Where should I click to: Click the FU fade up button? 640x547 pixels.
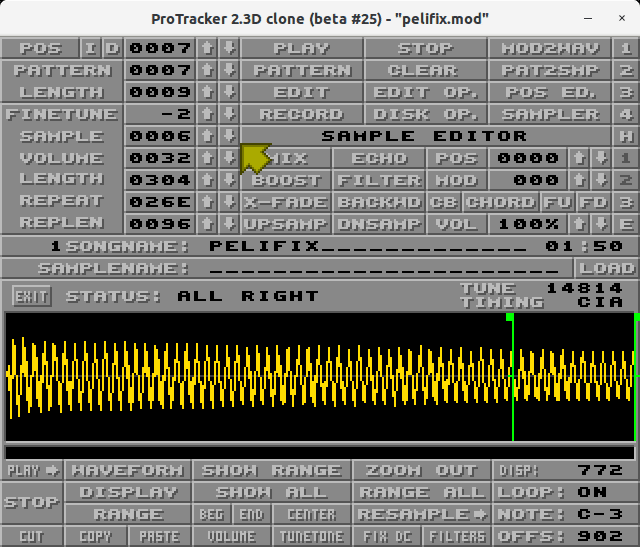point(558,202)
